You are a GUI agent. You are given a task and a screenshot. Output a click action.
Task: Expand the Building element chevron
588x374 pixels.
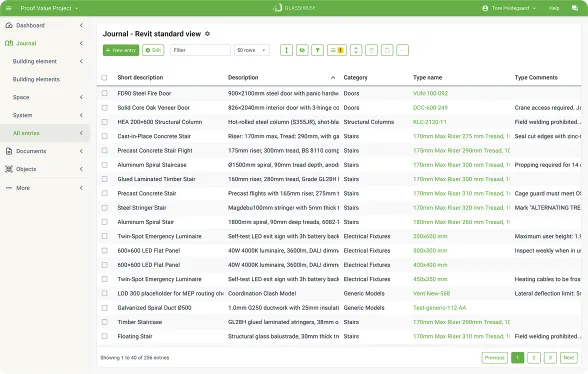pos(81,61)
